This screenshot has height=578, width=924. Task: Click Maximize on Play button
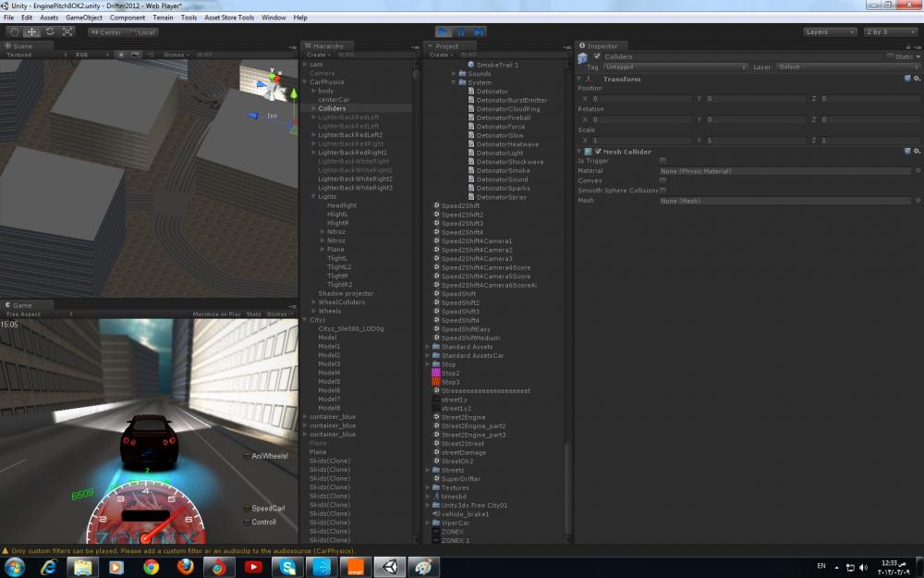216,314
